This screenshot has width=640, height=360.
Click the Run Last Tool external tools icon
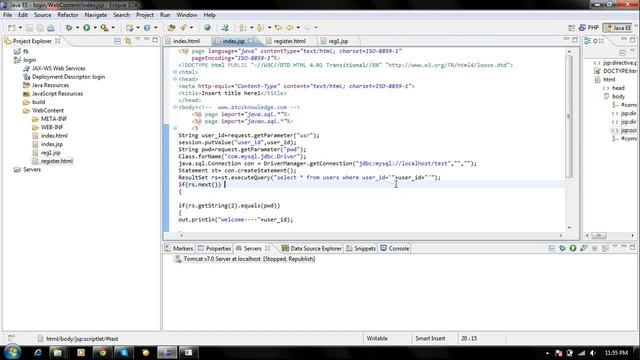104,28
